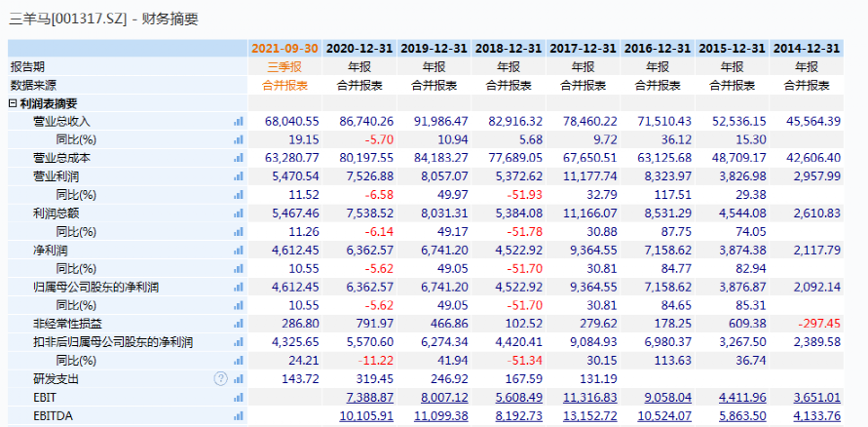Click EBITDA value 10,105.91 link

(x=366, y=416)
